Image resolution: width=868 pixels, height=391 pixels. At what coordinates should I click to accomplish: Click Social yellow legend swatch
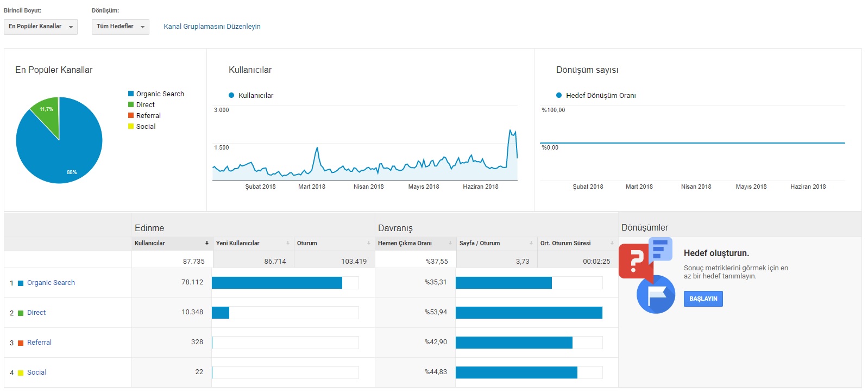[131, 126]
